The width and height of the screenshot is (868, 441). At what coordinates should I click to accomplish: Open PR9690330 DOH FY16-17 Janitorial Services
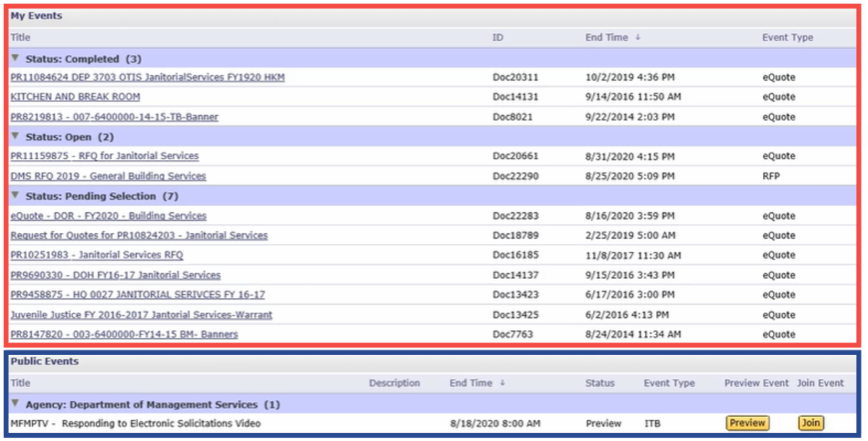(116, 275)
